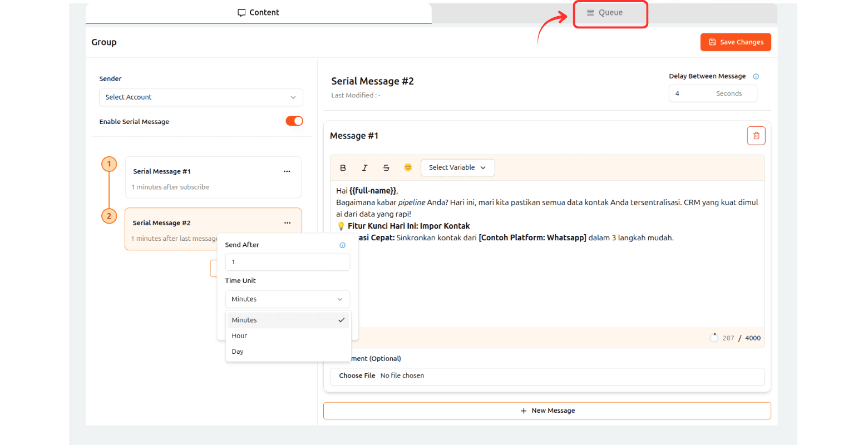Viewport: 868px width, 445px height.
Task: Open the Select Account dropdown
Action: pyautogui.click(x=201, y=97)
